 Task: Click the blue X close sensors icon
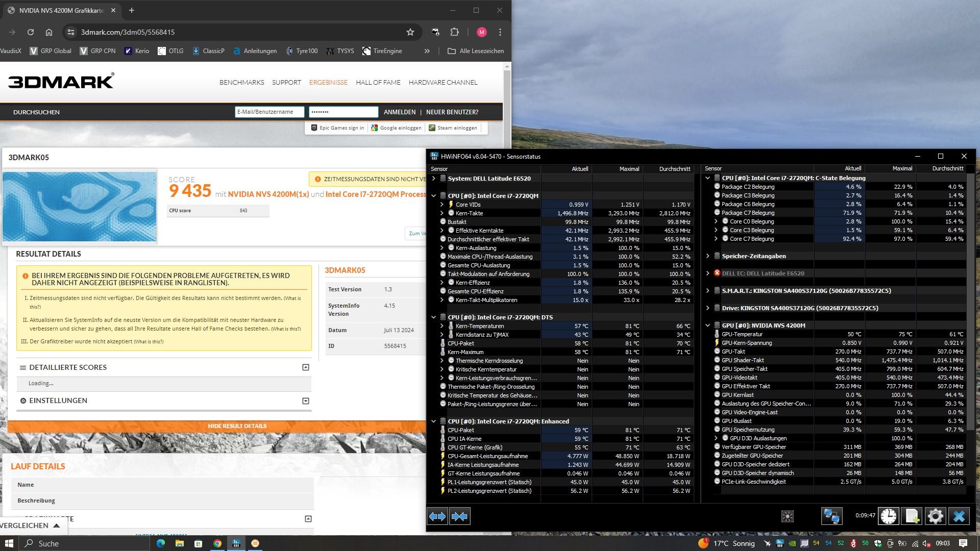(959, 516)
